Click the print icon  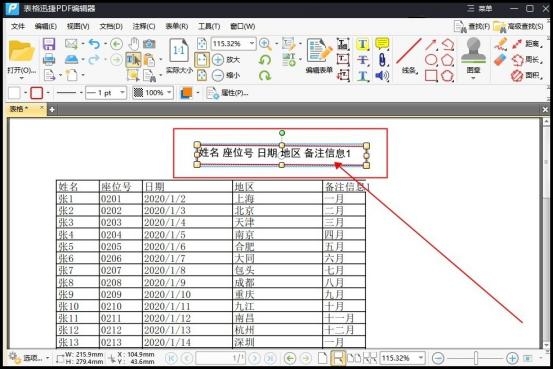pos(49,59)
